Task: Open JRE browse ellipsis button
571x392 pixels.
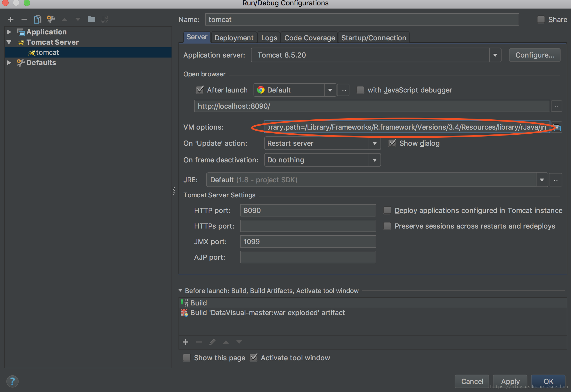Action: 556,180
